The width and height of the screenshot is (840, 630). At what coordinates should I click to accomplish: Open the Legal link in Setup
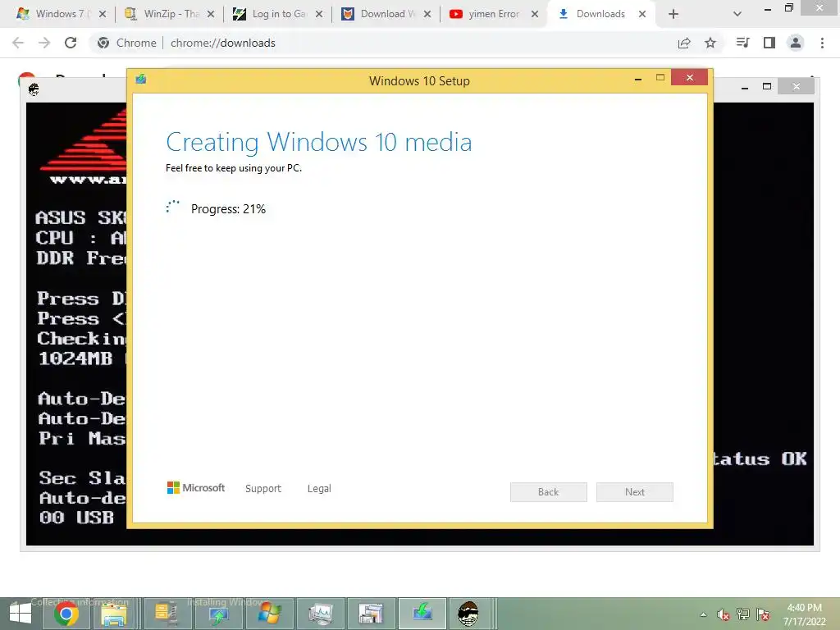(x=319, y=489)
